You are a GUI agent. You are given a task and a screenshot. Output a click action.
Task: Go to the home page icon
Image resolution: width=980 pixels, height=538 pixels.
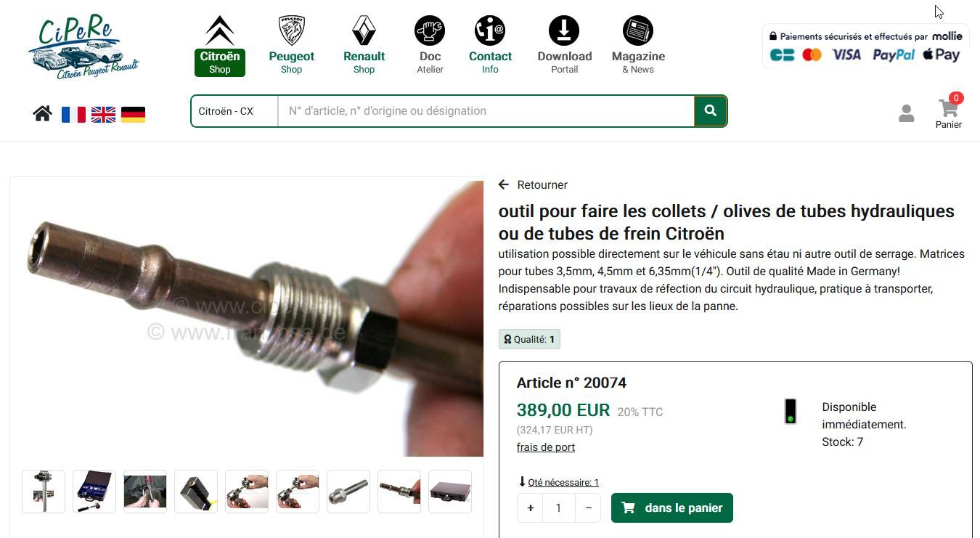(x=42, y=113)
